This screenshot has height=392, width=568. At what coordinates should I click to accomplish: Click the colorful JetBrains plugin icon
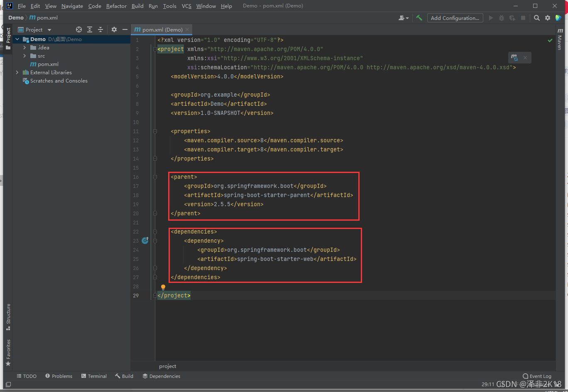(558, 18)
